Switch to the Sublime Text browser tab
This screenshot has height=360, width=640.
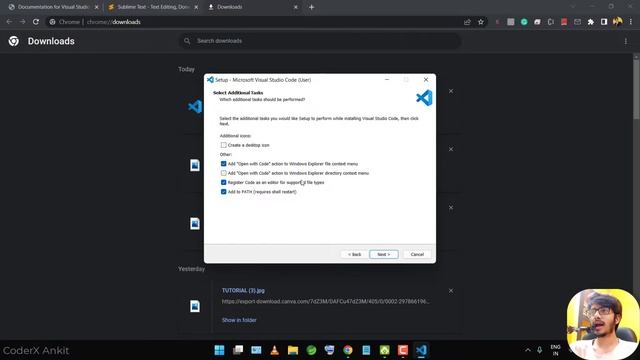(153, 7)
